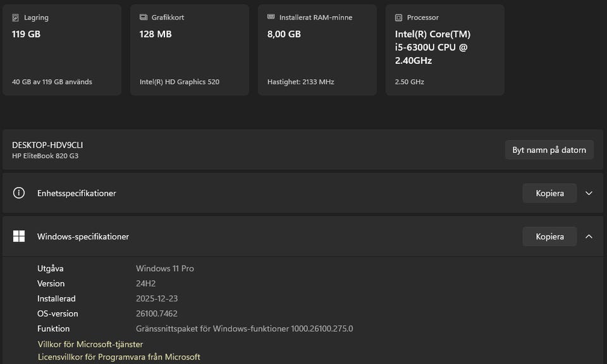
Task: Click the Windows logo beside Windows-specifikationer
Action: click(18, 236)
